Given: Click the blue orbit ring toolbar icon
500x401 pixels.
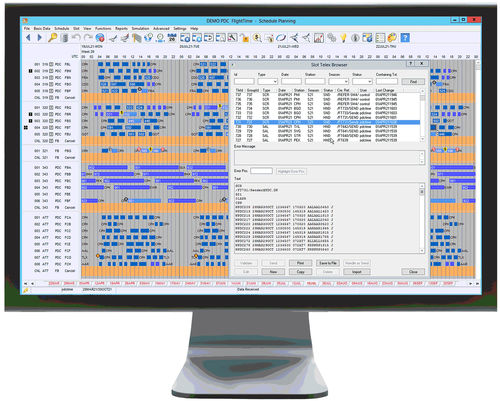Looking at the screenshot, I should click(x=281, y=38).
